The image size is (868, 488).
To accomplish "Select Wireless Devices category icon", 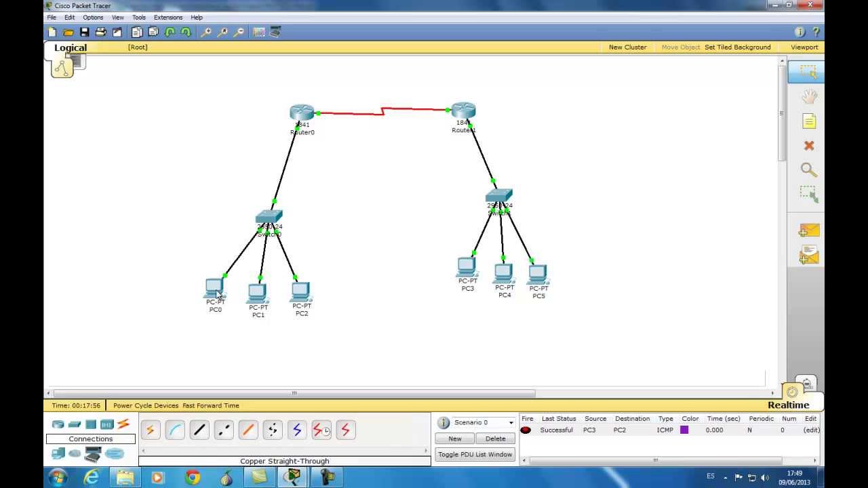I will (x=107, y=424).
